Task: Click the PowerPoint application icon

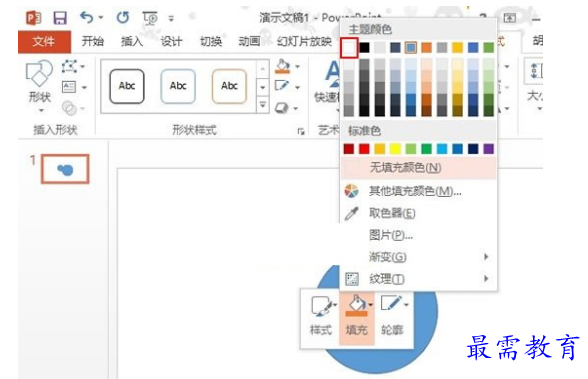Action: 34,18
